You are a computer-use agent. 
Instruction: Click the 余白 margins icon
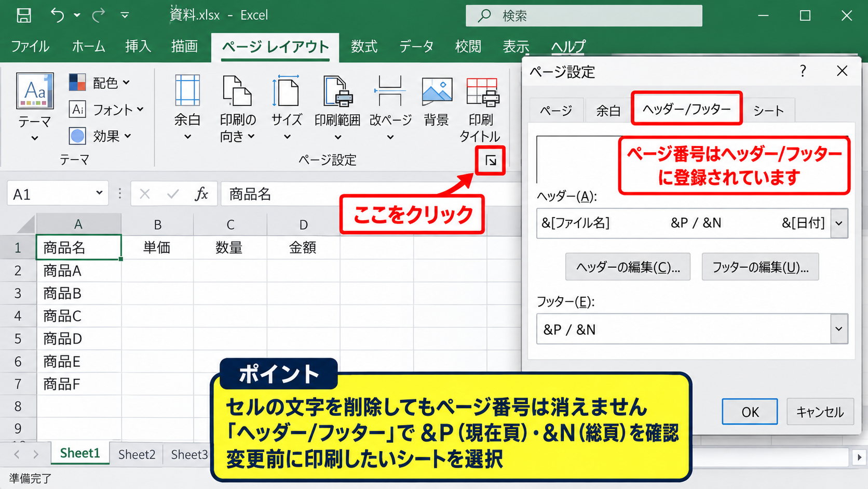click(x=187, y=91)
